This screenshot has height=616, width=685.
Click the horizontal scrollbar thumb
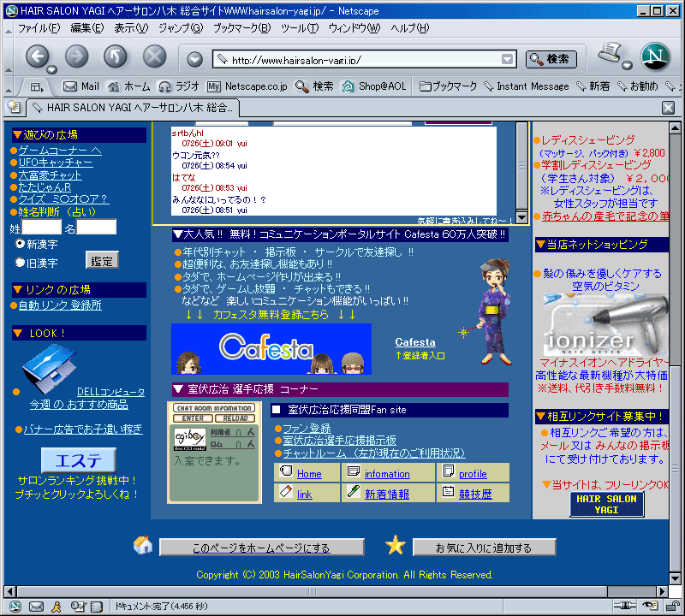click(312, 591)
